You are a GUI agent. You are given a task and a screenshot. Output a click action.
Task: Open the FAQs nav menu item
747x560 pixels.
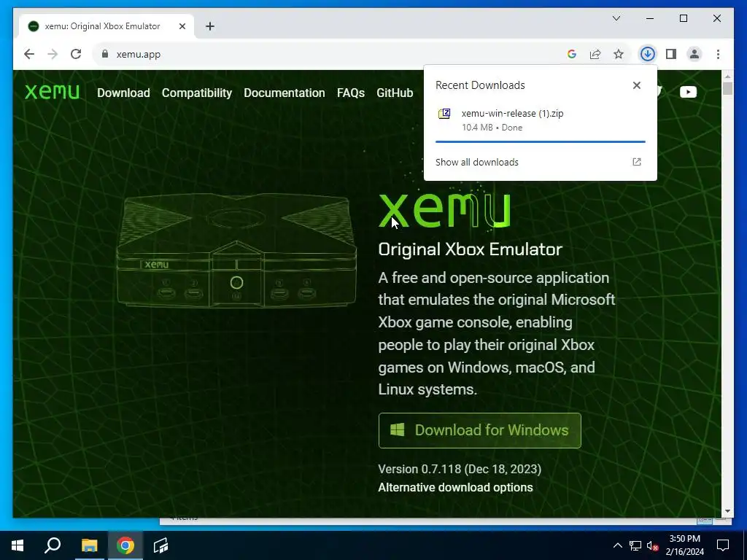[351, 93]
